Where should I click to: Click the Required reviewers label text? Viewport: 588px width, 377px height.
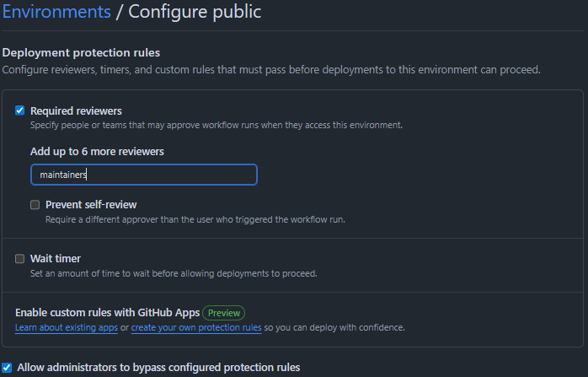pos(76,110)
